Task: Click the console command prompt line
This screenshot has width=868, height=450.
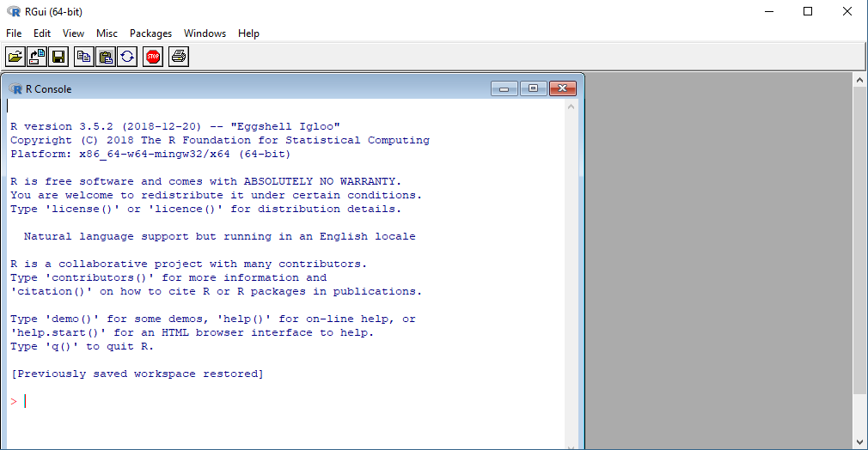Action: (x=287, y=402)
